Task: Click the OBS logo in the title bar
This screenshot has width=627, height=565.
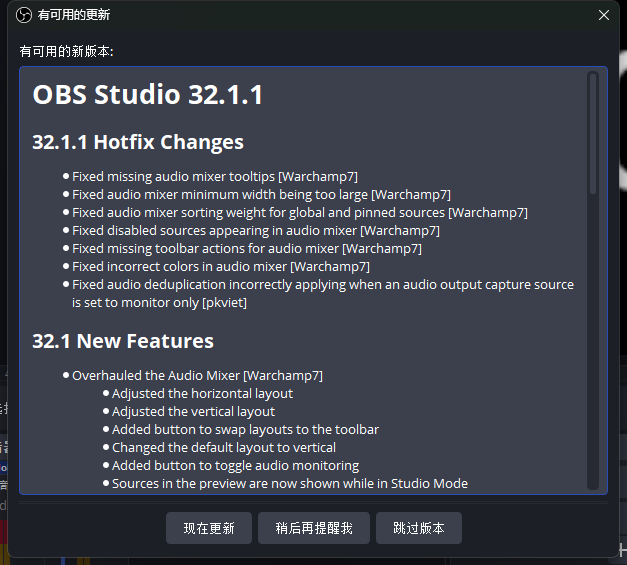Action: [x=24, y=15]
